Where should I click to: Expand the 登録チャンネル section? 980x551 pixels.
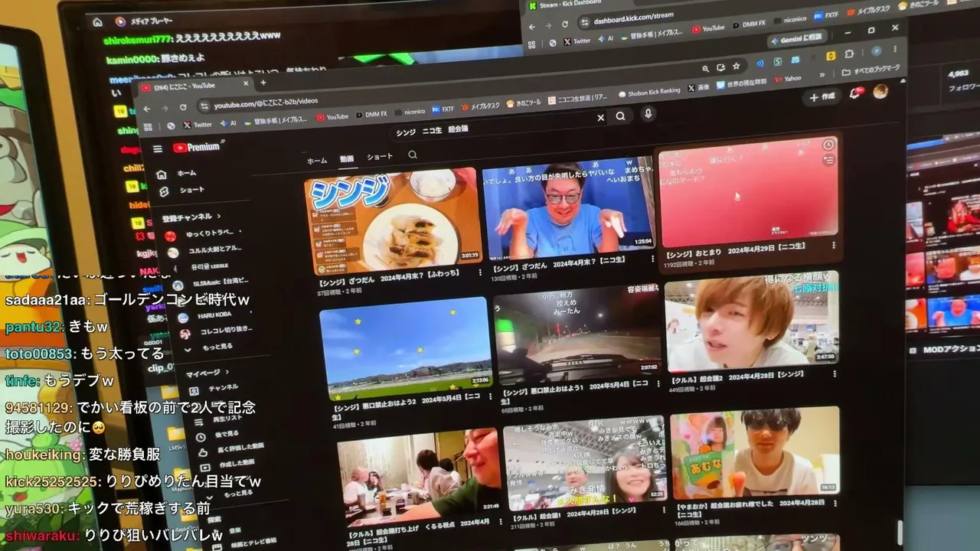[191, 217]
